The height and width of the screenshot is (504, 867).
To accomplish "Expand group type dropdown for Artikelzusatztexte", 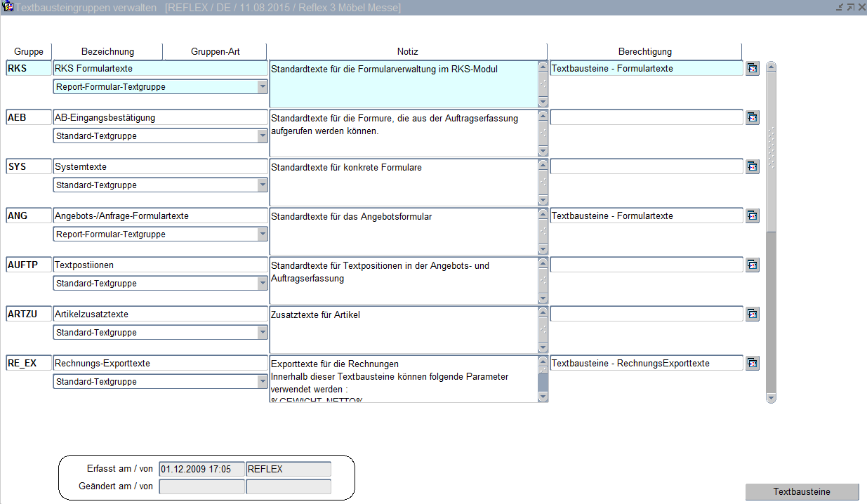I will tap(262, 333).
